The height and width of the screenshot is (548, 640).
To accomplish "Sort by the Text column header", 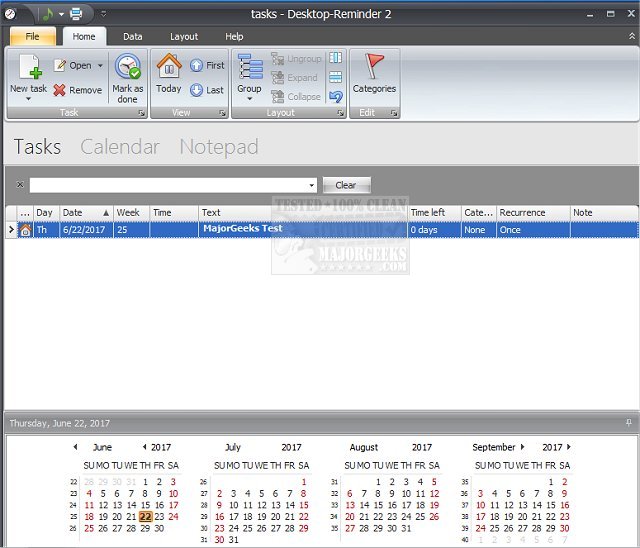I will pyautogui.click(x=303, y=213).
